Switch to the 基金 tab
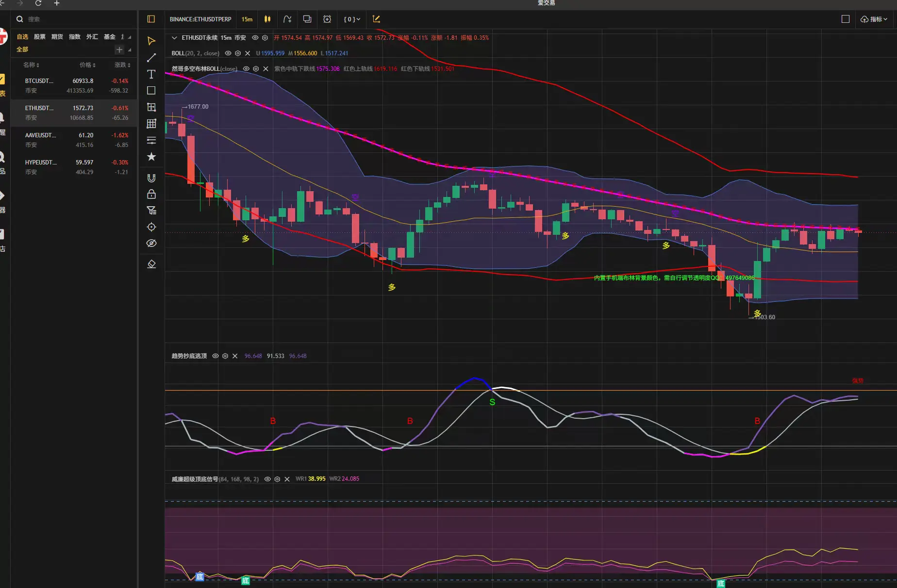Screen dimensions: 897x588 (x=110, y=37)
